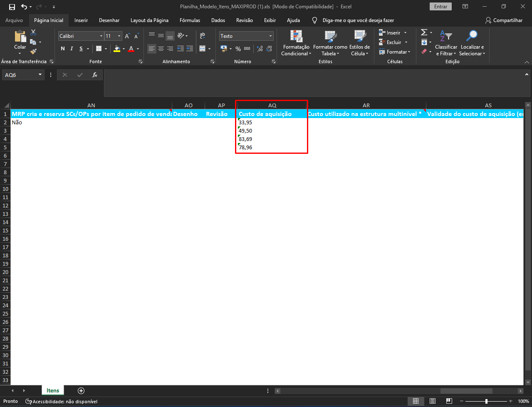Click the orientation text-angle icon
532x407 pixels.
coord(181,36)
